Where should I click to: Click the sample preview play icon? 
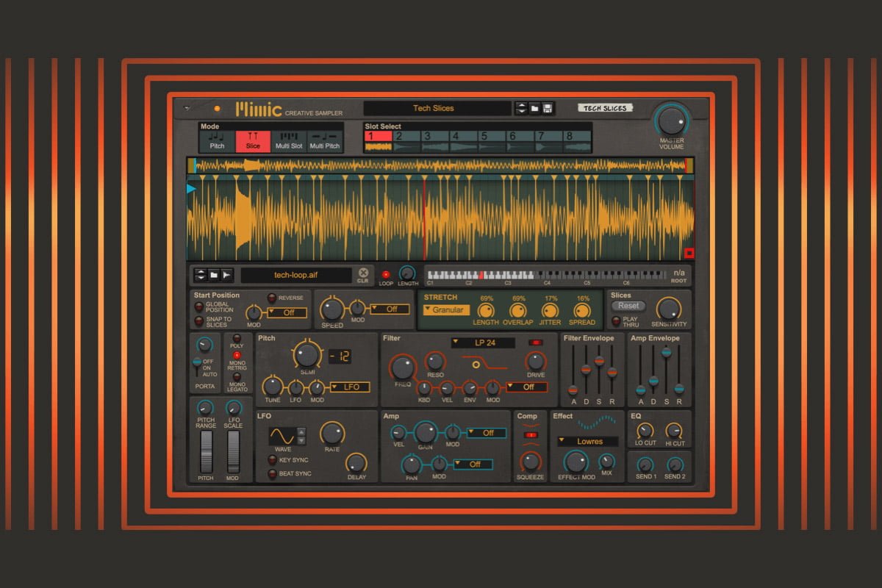[x=227, y=275]
